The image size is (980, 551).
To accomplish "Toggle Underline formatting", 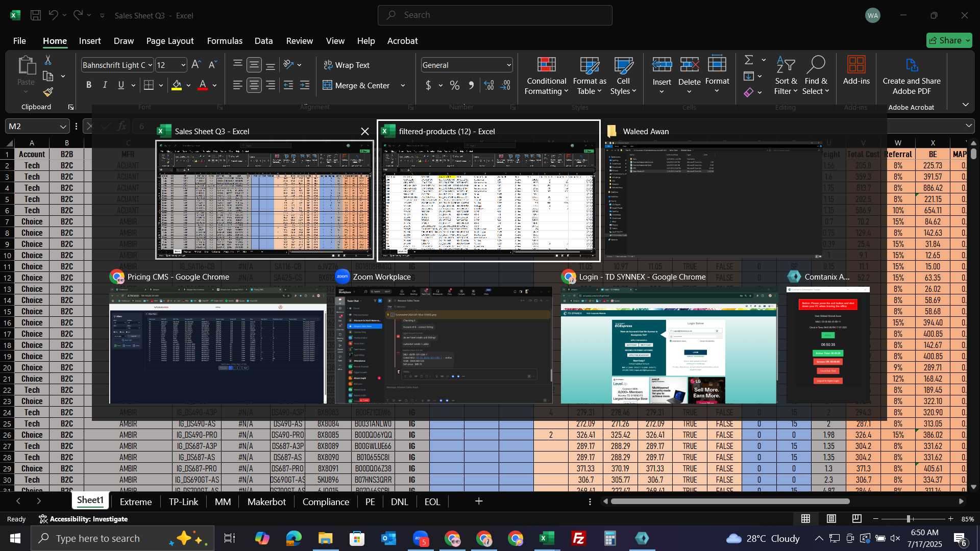I will point(121,85).
